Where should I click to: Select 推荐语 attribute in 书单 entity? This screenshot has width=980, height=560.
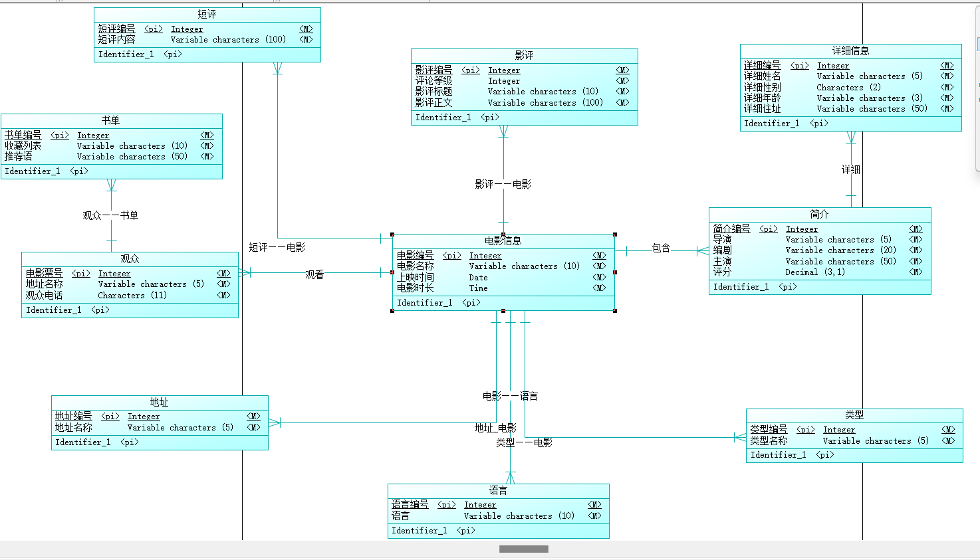pos(19,156)
